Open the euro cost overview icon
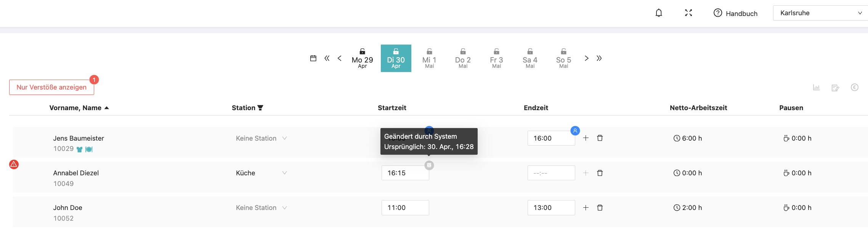The height and width of the screenshot is (250, 868). (x=855, y=88)
